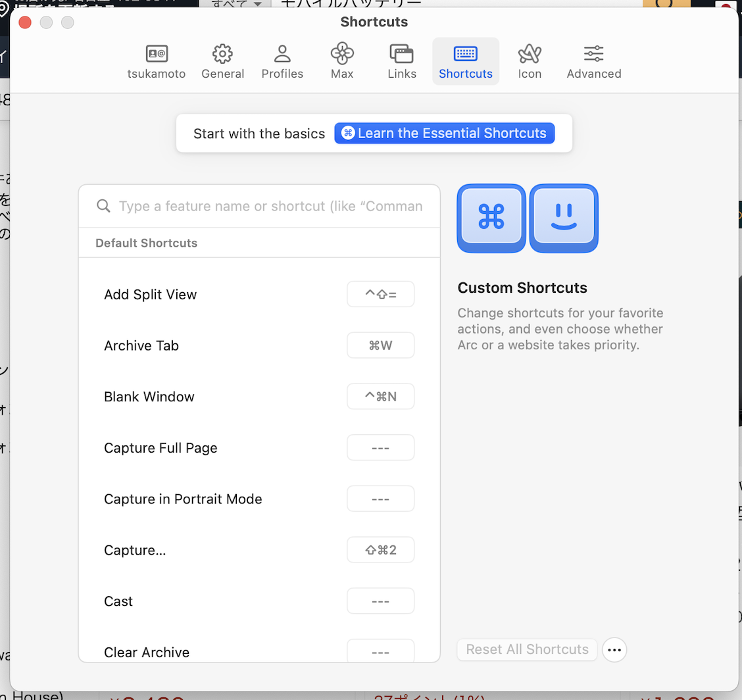This screenshot has width=742, height=700.
Task: Edit the Add Split View shortcut
Action: [380, 294]
